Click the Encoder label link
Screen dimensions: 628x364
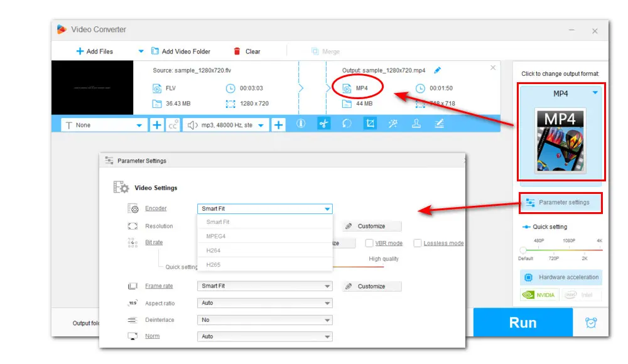point(156,208)
